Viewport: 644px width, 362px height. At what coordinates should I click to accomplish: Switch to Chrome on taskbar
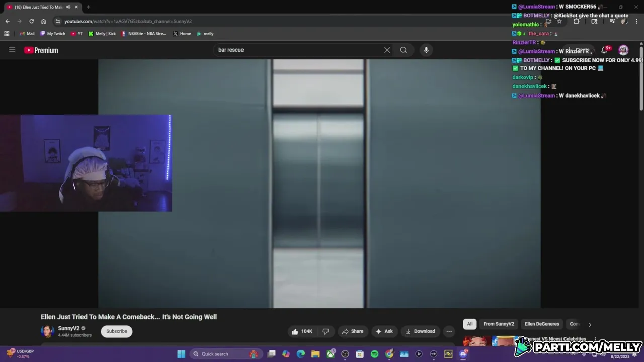[x=389, y=354]
